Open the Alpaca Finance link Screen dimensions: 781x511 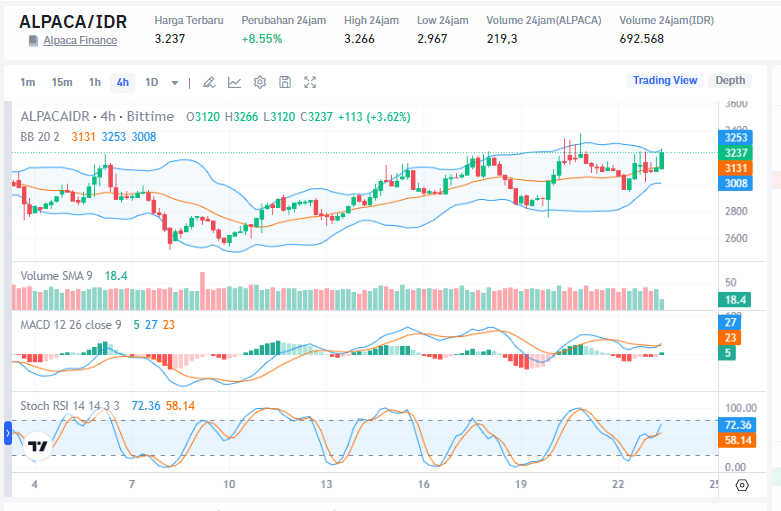80,40
